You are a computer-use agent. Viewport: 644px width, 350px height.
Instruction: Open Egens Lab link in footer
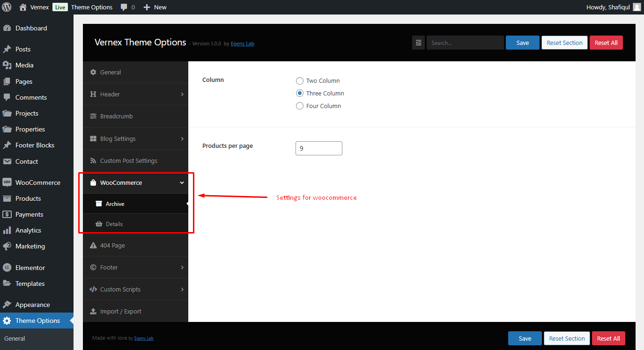[144, 338]
